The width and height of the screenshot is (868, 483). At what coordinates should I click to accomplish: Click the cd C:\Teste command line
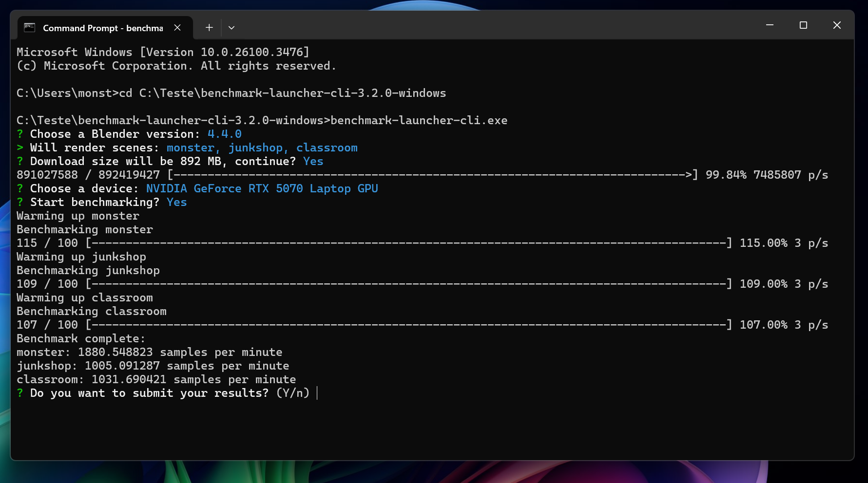[231, 93]
